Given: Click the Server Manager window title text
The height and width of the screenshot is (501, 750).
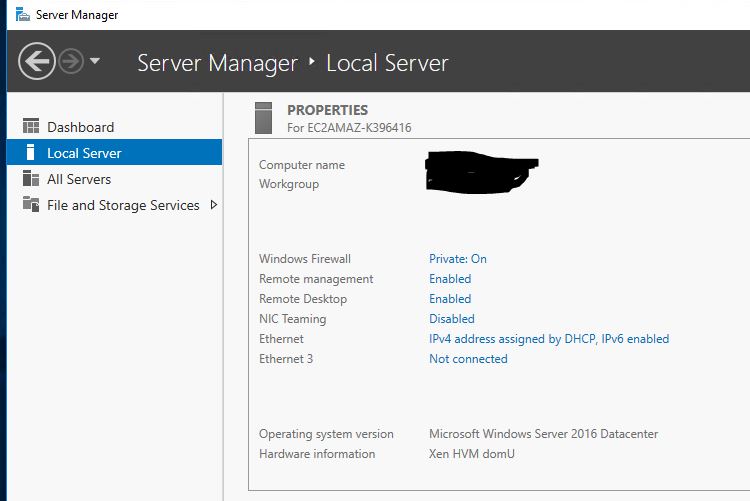Looking at the screenshot, I should point(77,15).
